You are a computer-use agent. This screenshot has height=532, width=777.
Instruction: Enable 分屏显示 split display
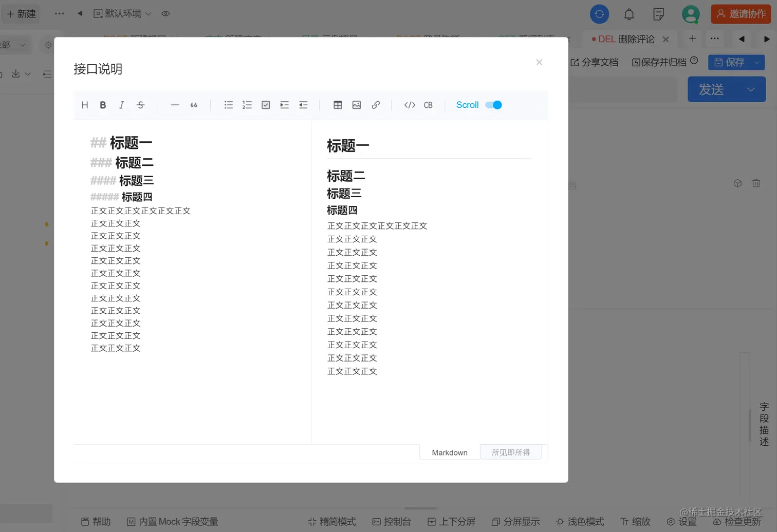point(515,521)
